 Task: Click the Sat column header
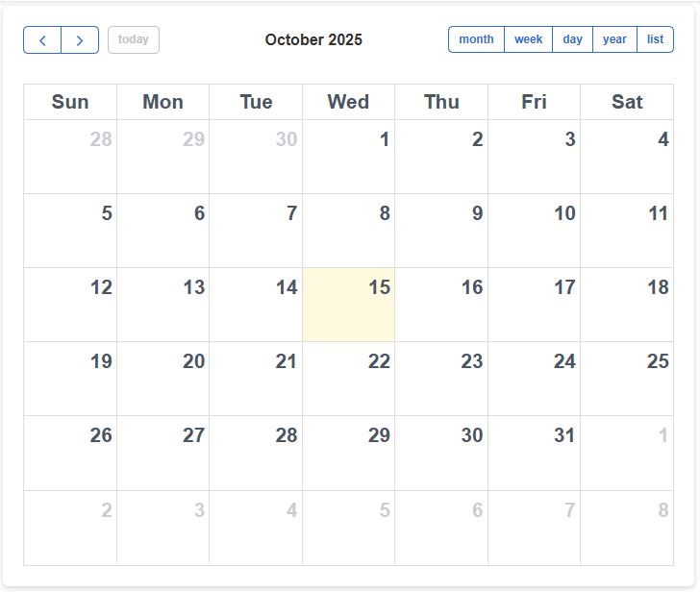(x=627, y=102)
